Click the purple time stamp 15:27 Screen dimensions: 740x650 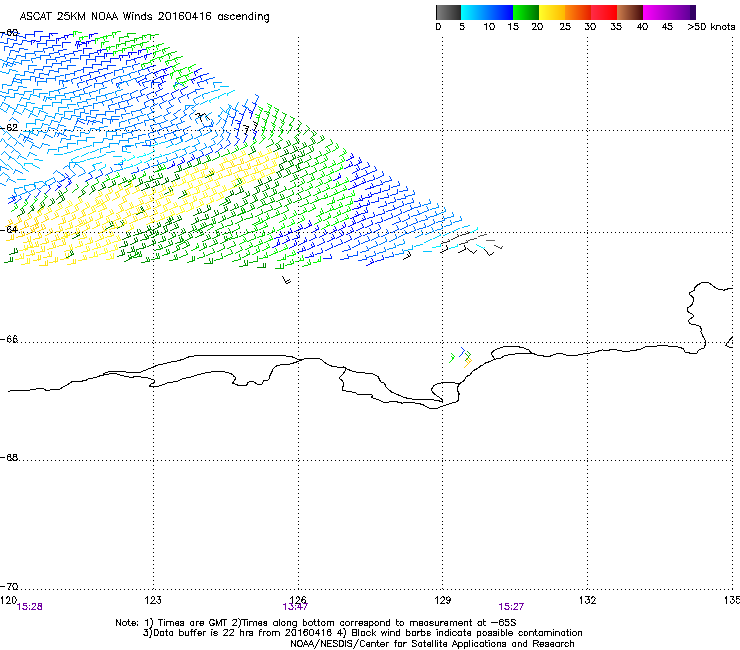(511, 607)
